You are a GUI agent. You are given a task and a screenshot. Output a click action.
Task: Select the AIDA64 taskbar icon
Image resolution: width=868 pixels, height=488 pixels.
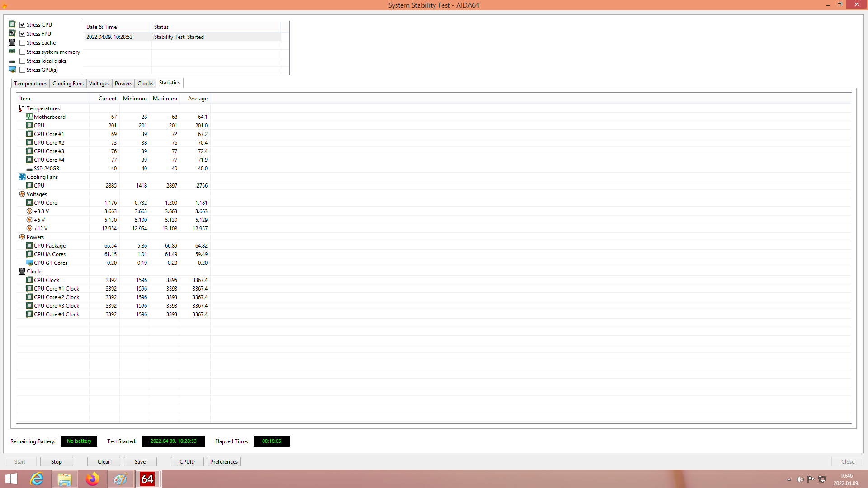[x=148, y=479]
